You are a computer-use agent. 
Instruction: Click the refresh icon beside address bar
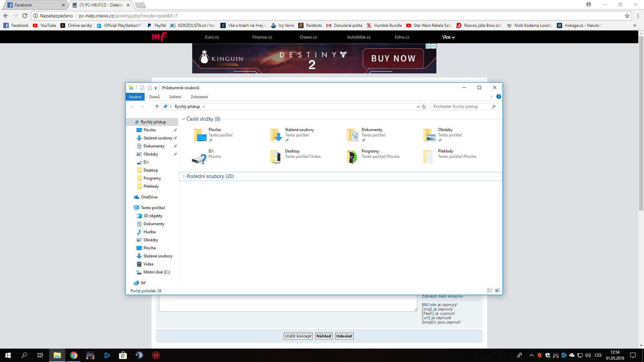[x=424, y=107]
